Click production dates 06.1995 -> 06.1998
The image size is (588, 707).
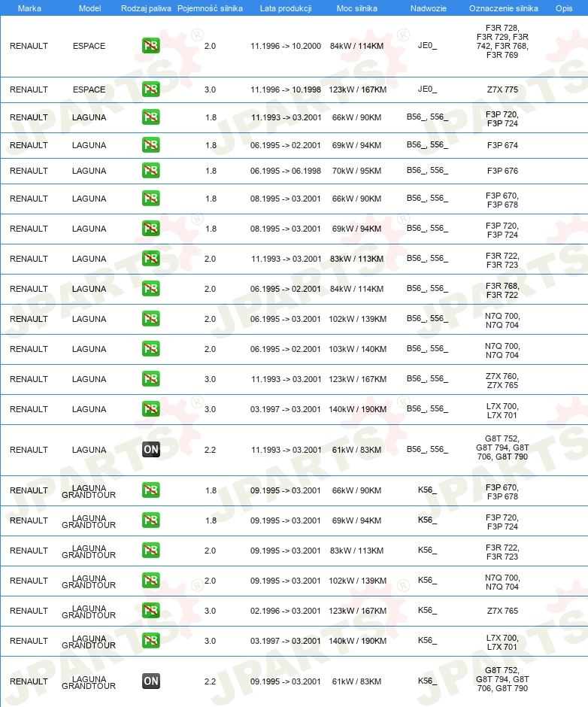point(286,171)
